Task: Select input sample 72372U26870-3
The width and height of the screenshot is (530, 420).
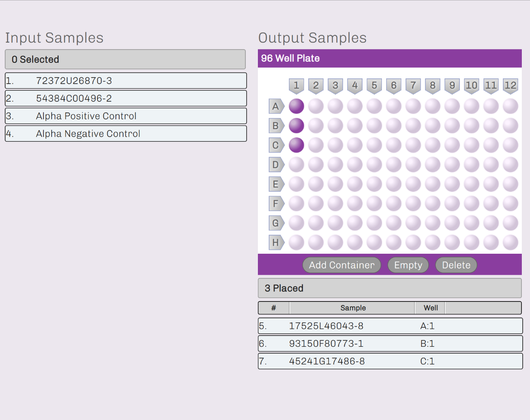Action: [126, 81]
